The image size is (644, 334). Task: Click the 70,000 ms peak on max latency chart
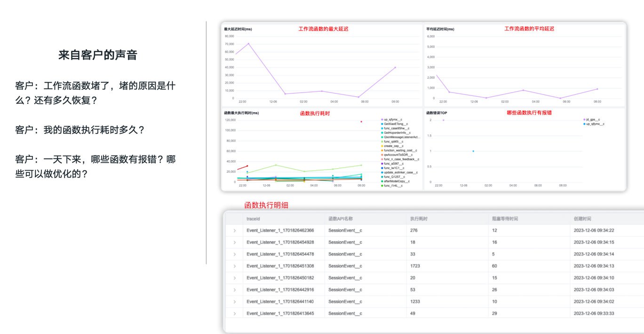pyautogui.click(x=248, y=44)
